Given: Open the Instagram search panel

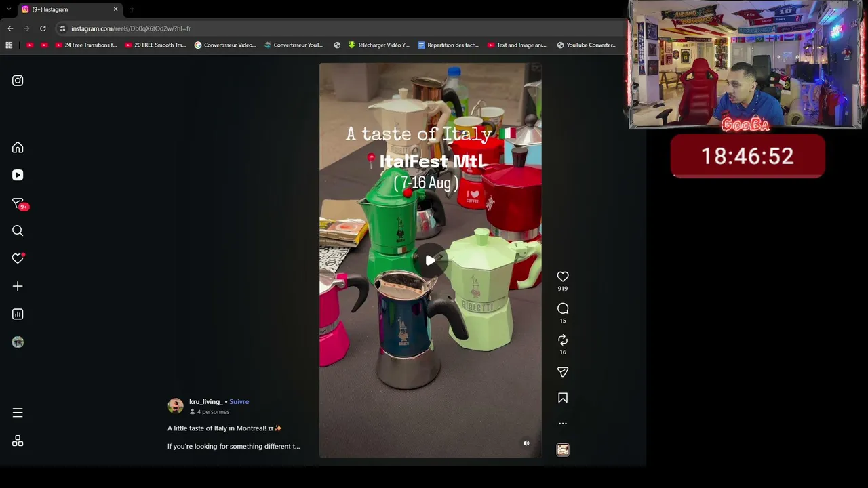Looking at the screenshot, I should 18,230.
